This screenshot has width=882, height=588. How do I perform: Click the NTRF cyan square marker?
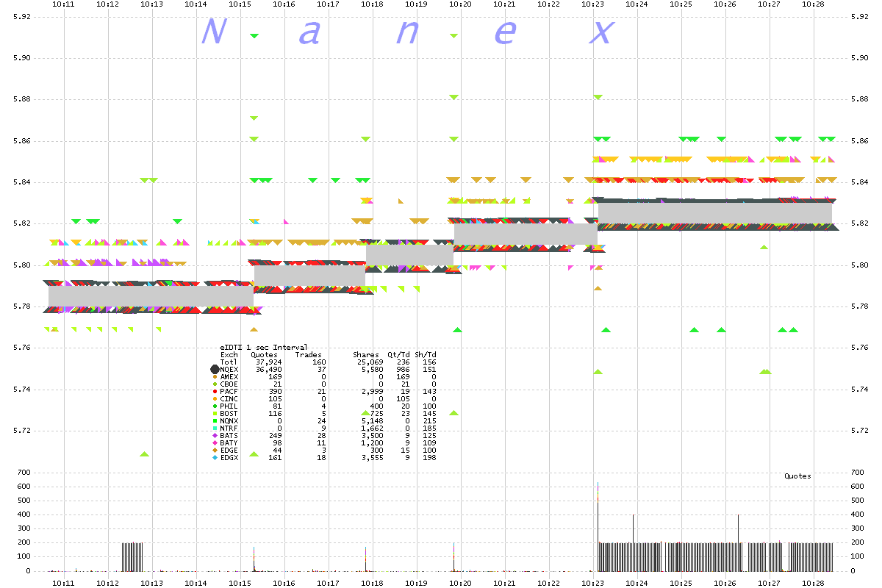point(215,429)
